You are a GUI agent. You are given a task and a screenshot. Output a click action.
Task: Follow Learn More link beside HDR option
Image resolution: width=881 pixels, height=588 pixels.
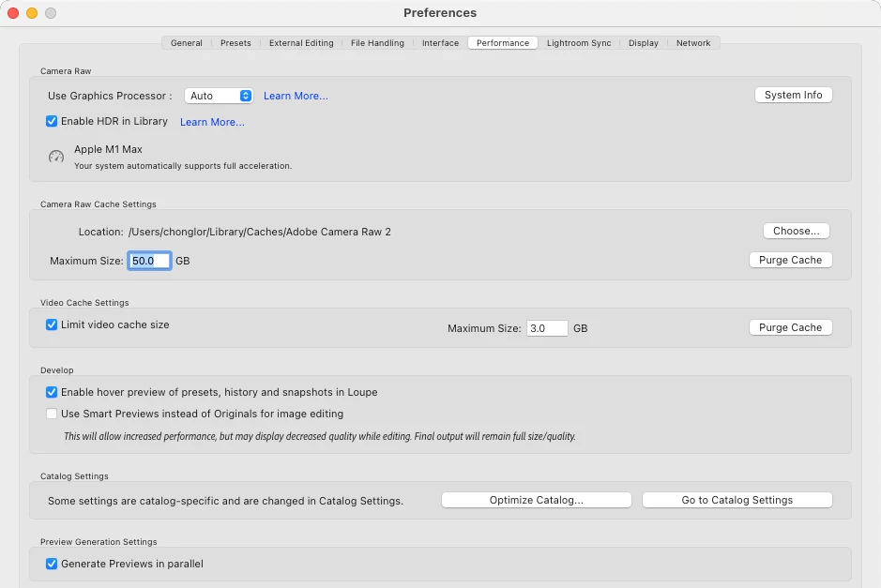pyautogui.click(x=212, y=122)
